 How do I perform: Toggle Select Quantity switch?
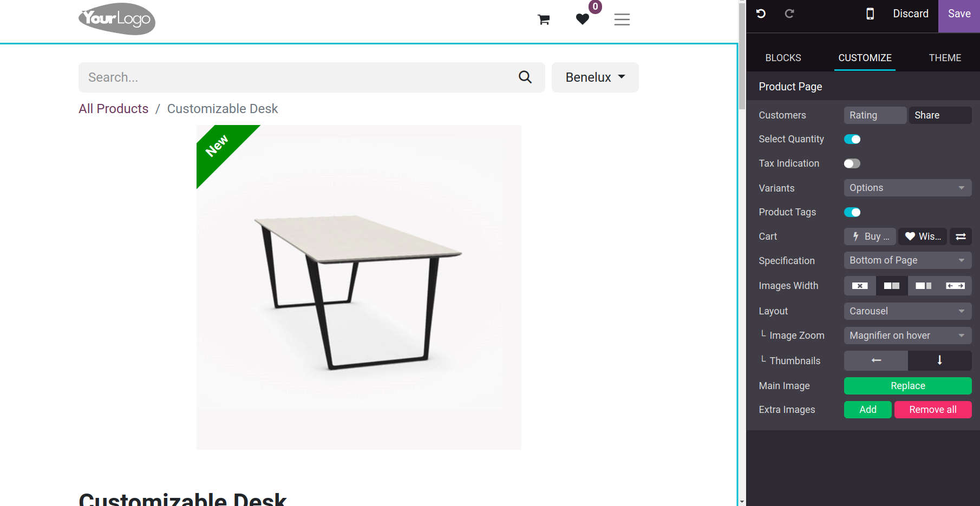pyautogui.click(x=852, y=139)
